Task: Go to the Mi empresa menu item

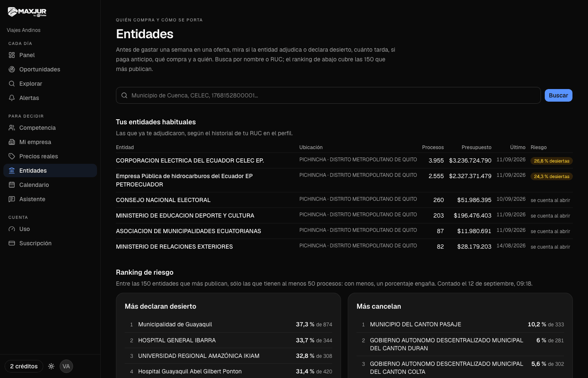Action: [x=50, y=142]
